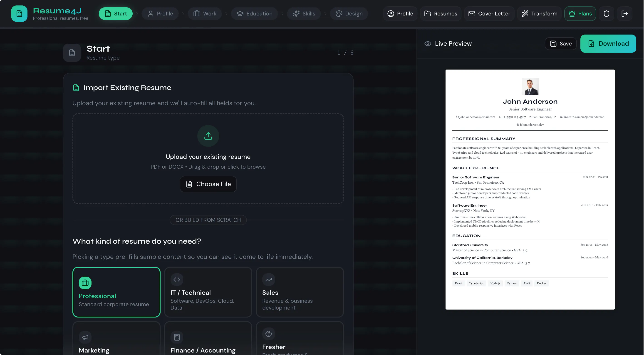The height and width of the screenshot is (355, 644).
Task: Click the StartupXYZ line in preview
Action: point(473,211)
